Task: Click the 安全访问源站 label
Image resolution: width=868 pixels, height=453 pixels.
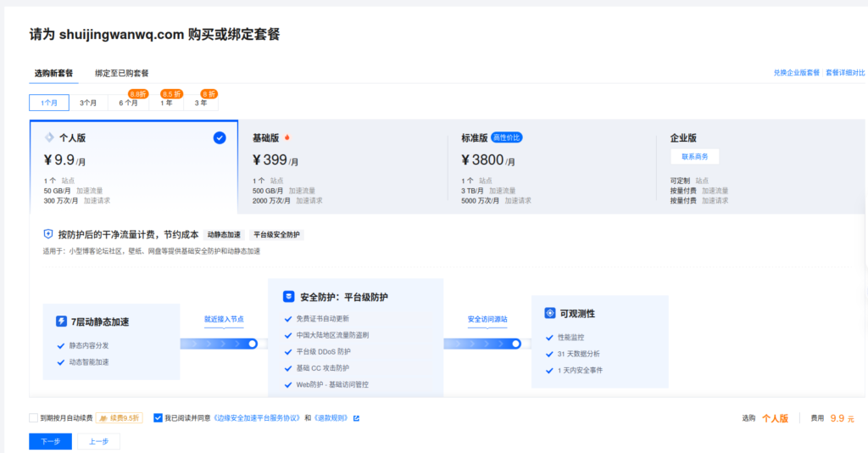Action: point(487,319)
